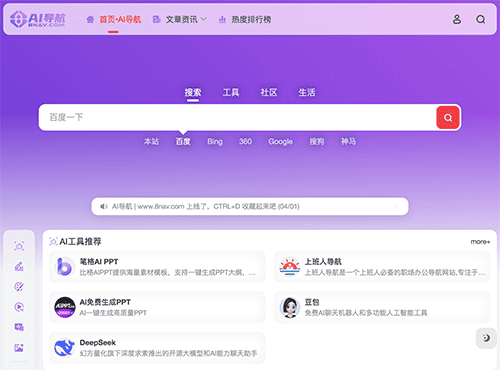Select 神马 as the search engine
This screenshot has width=500, height=370.
(x=348, y=142)
